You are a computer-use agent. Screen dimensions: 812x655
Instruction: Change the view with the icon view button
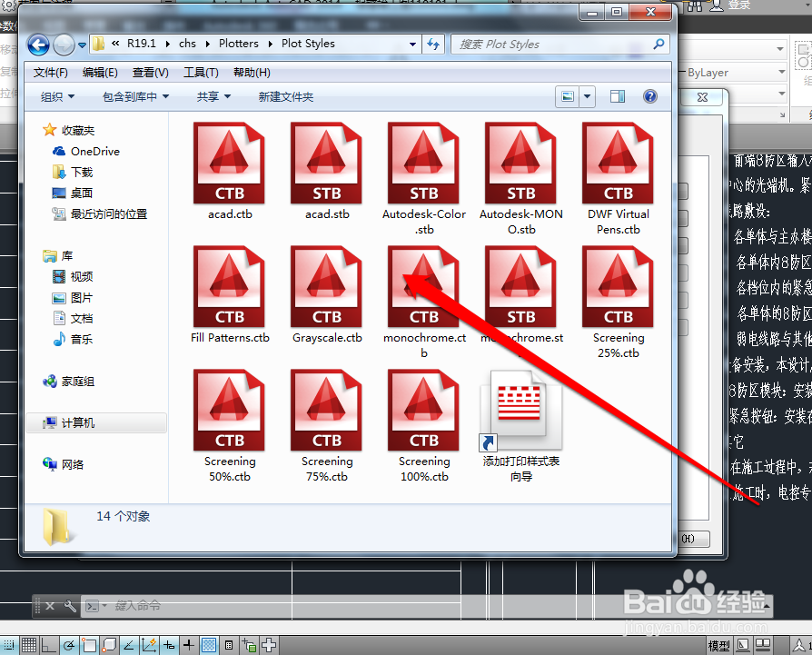568,96
